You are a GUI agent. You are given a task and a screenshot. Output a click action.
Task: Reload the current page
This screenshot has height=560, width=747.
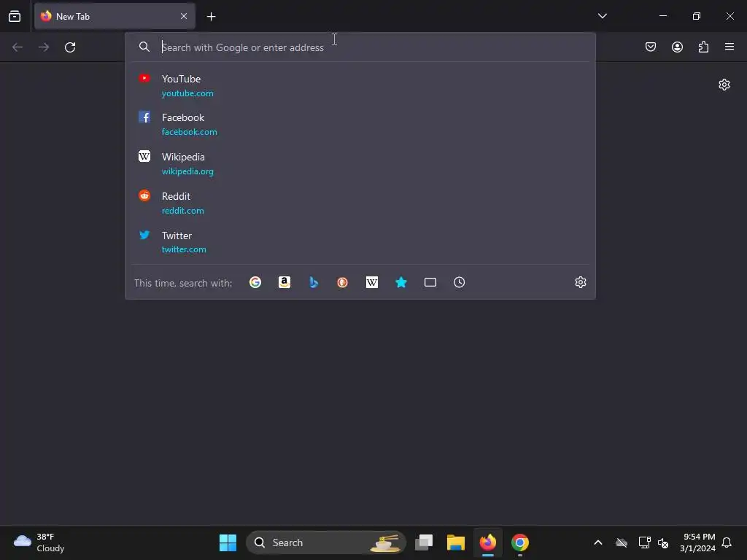click(x=70, y=47)
